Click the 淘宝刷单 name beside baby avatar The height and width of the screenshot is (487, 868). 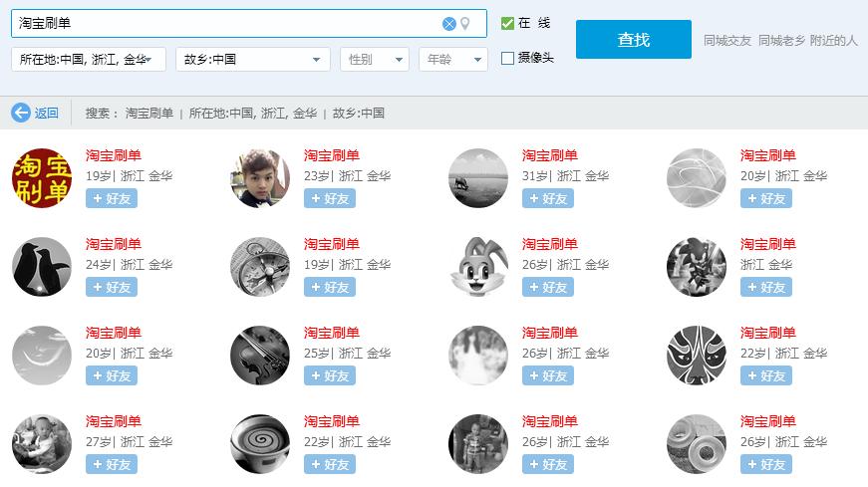tap(114, 421)
